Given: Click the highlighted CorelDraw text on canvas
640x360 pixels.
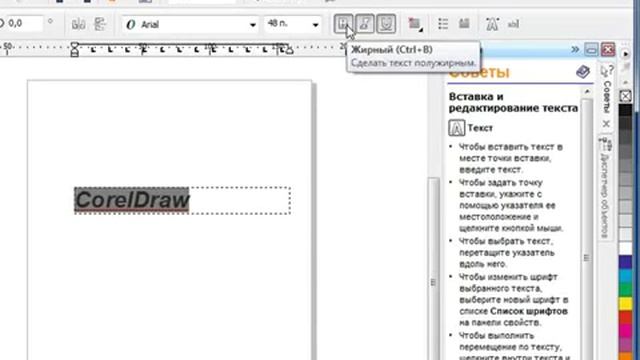Looking at the screenshot, I should coord(132,200).
